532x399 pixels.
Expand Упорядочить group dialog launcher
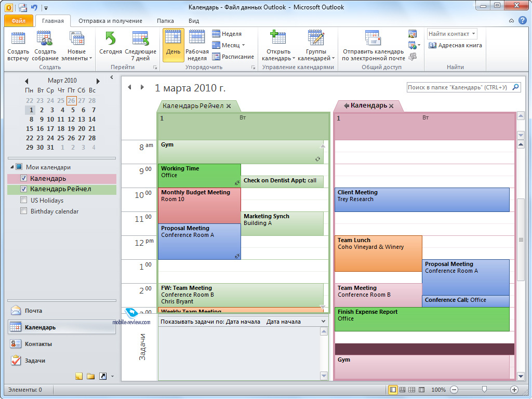click(x=253, y=68)
